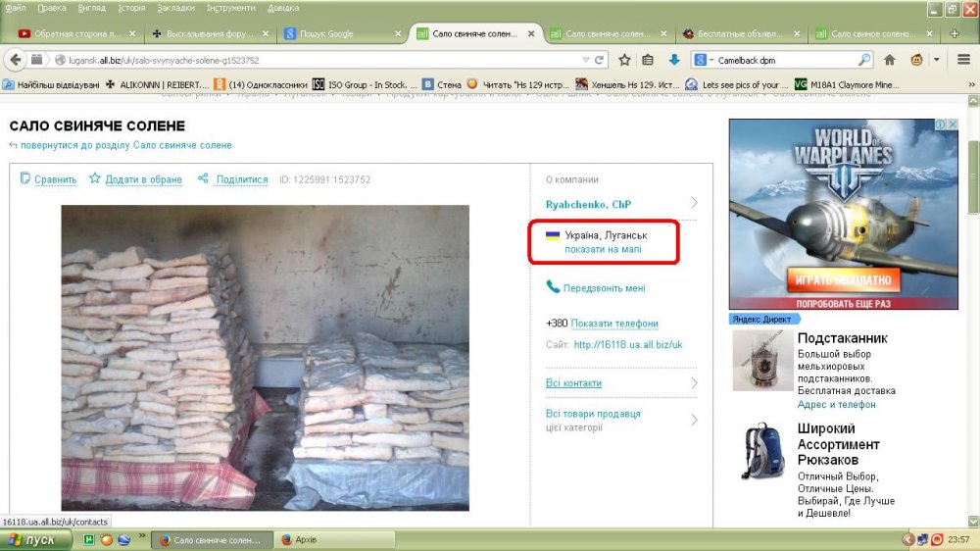
Task: Switch to the 'Высказывания фору...' tab
Action: [210, 33]
